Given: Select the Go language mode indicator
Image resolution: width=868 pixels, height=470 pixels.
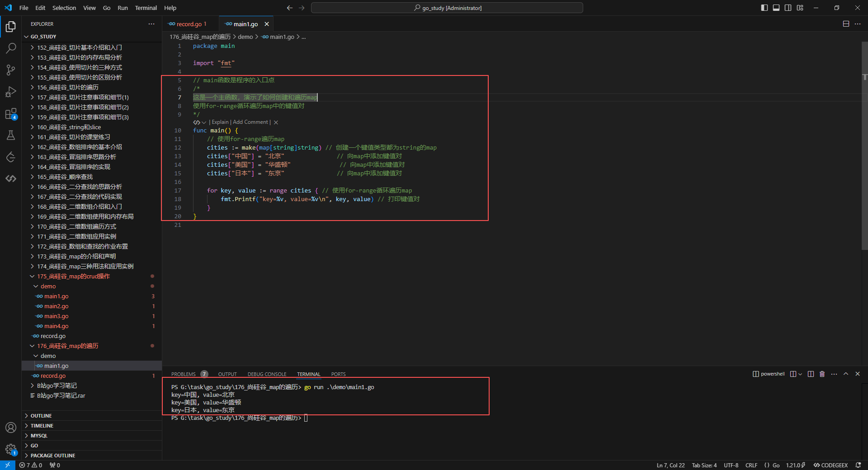Looking at the screenshot, I should click(776, 465).
